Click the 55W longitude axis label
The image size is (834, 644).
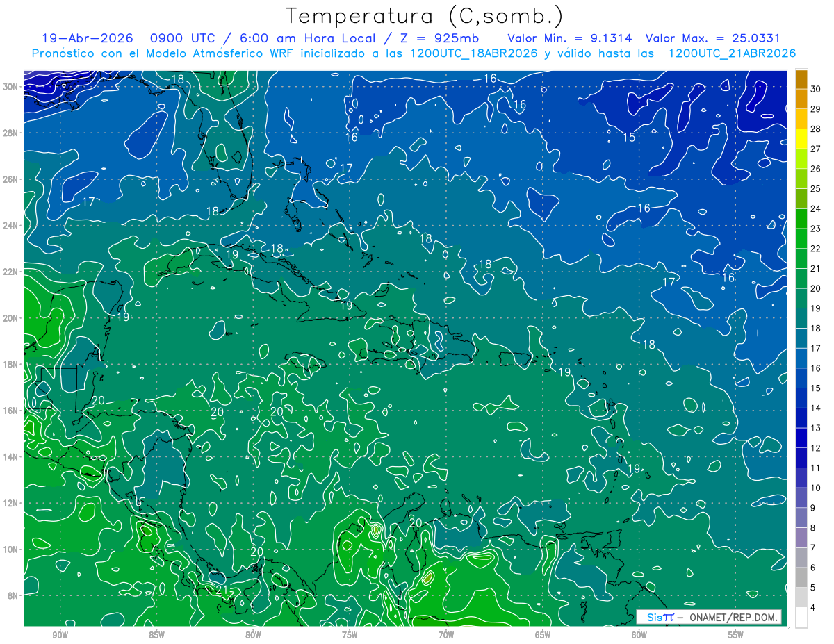(x=736, y=634)
